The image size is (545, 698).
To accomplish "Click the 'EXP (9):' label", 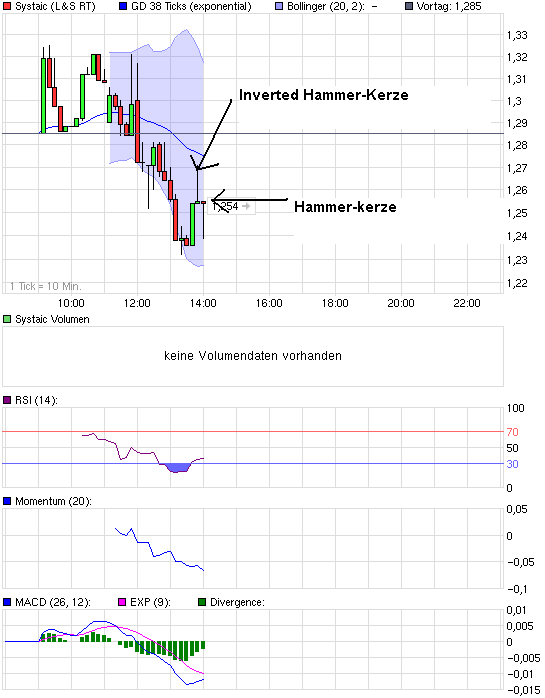I will (x=150, y=602).
